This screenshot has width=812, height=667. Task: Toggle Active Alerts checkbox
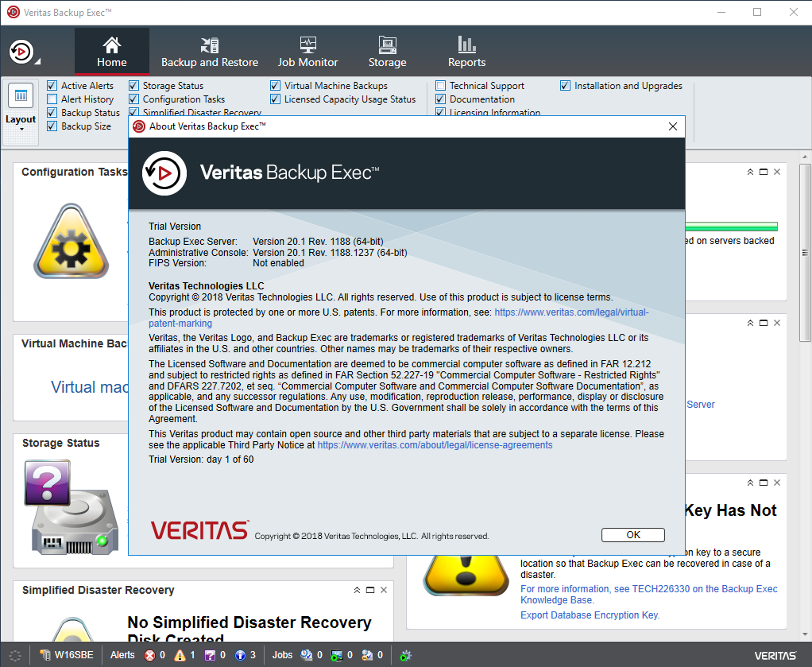[x=52, y=86]
